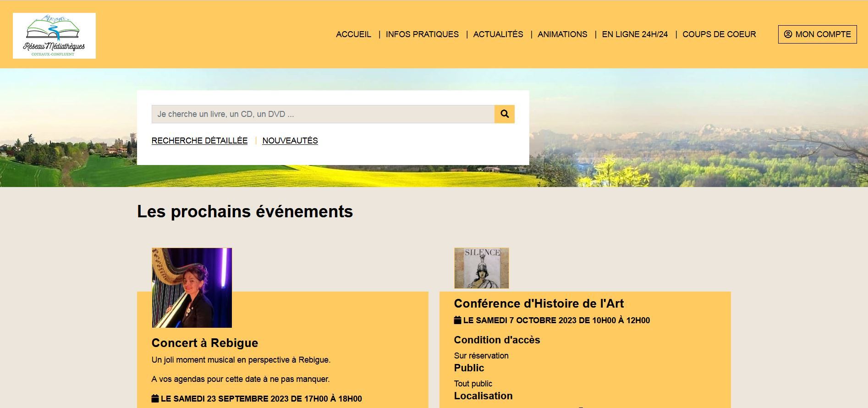
Task: Click the Mon Compte button
Action: pos(817,34)
